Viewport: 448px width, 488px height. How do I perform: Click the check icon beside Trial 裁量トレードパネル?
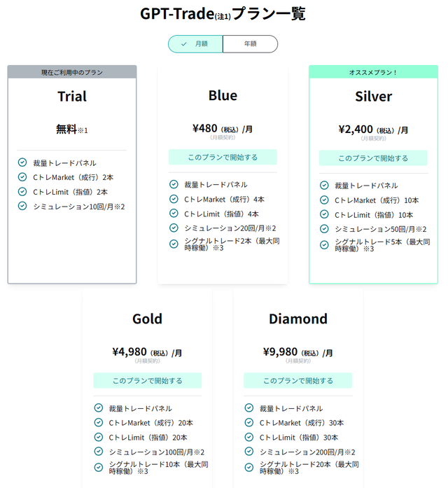click(22, 162)
